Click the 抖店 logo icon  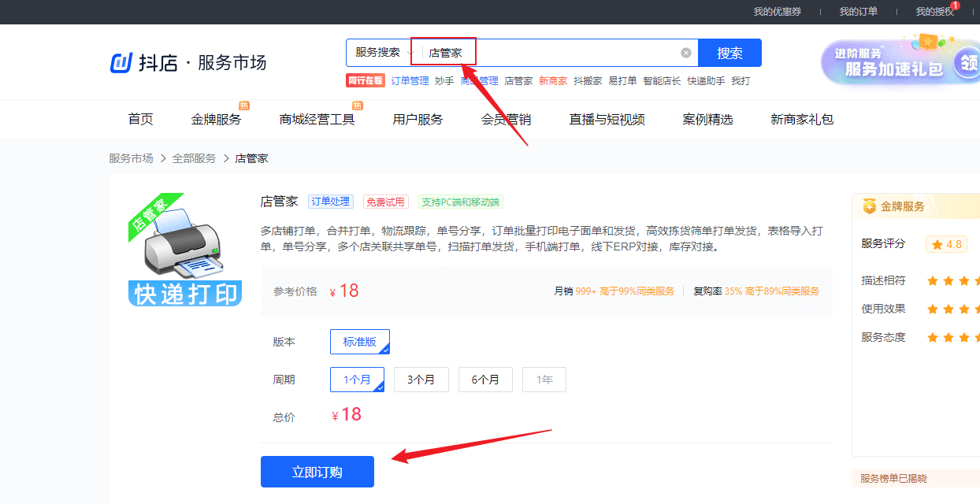[x=121, y=63]
